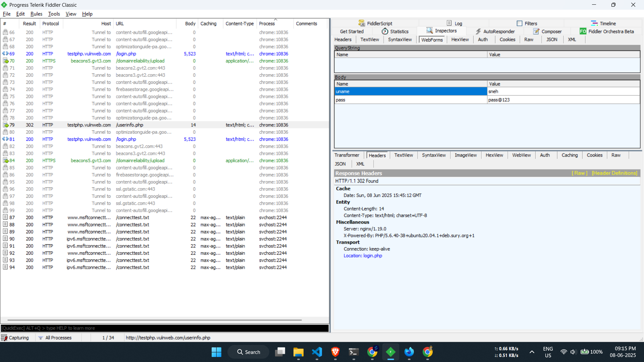The width and height of the screenshot is (644, 362).
Task: Click the QuickExec command input box
Action: [x=164, y=328]
